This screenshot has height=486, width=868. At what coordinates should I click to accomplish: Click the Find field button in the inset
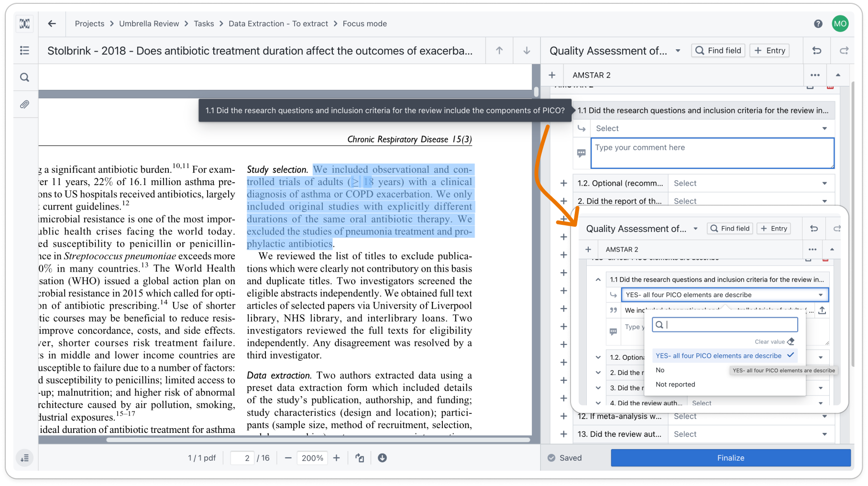[729, 229]
